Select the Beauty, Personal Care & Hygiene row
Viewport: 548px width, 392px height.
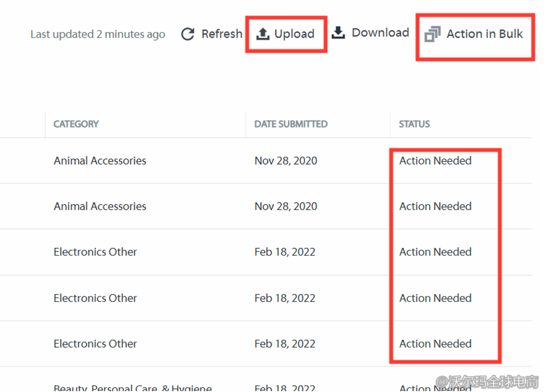click(133, 387)
